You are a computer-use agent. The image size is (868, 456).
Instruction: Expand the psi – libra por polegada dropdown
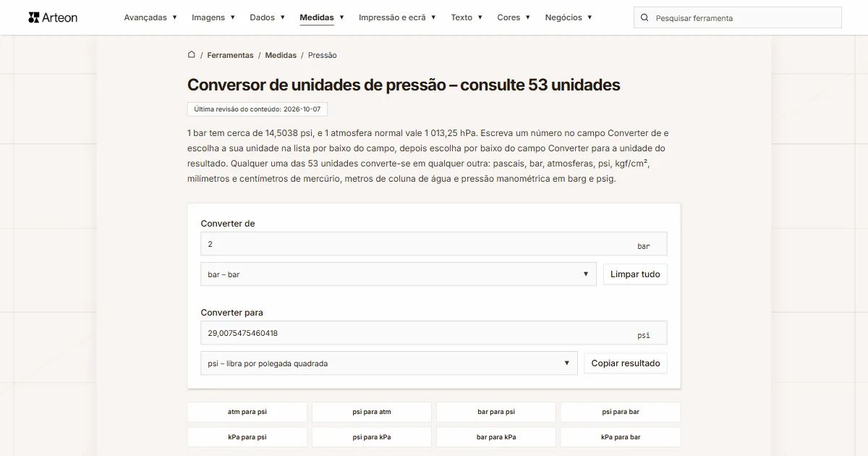click(389, 363)
